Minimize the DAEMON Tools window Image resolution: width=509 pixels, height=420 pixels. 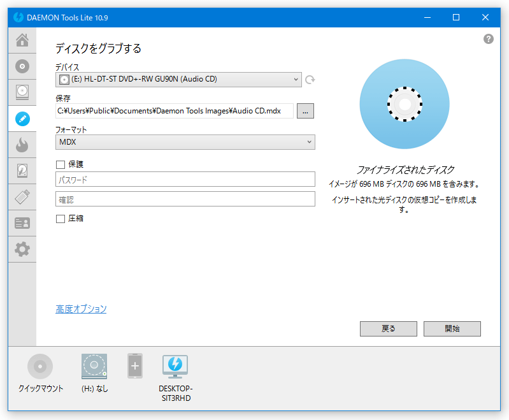tap(427, 17)
